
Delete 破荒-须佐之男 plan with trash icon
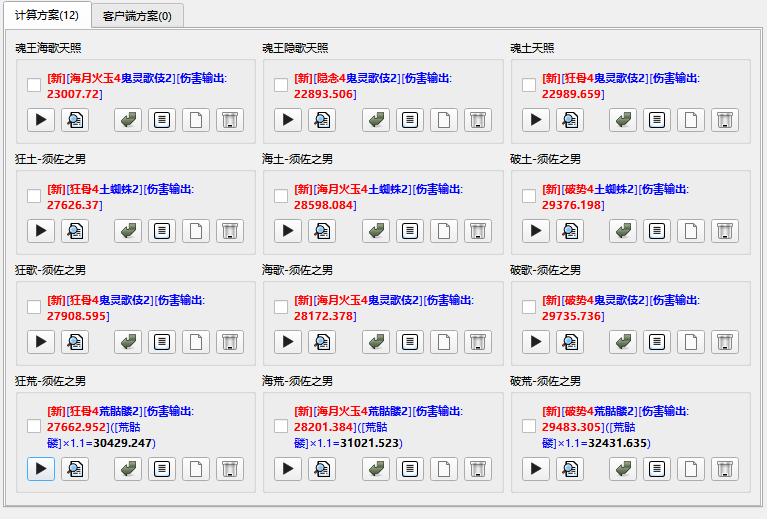pyautogui.click(x=724, y=469)
